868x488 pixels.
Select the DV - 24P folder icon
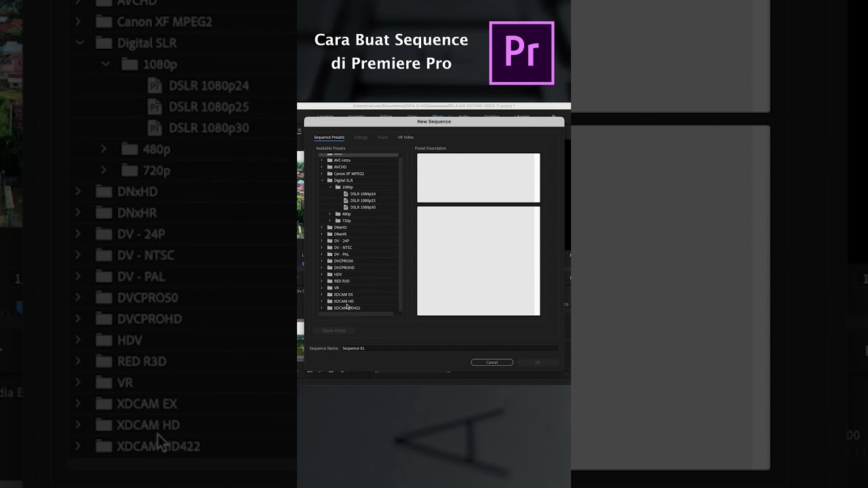tap(330, 241)
